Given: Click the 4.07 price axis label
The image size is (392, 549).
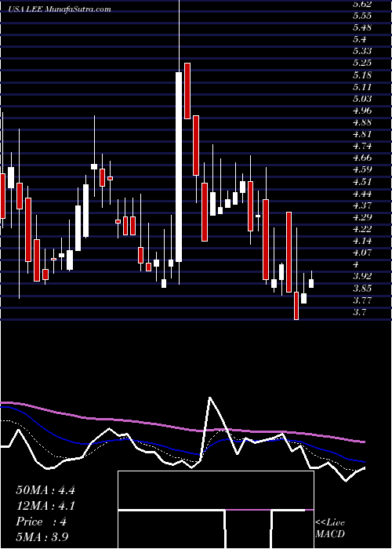Looking at the screenshot, I should click(362, 253).
